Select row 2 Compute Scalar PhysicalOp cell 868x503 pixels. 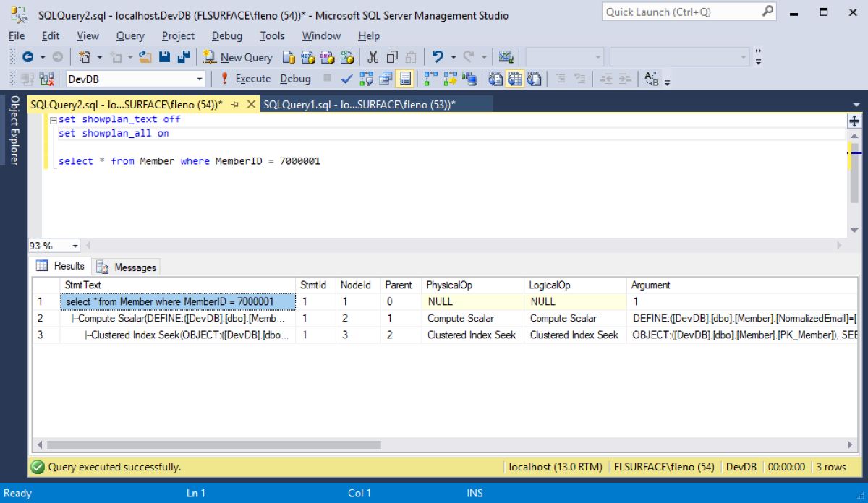pos(472,318)
